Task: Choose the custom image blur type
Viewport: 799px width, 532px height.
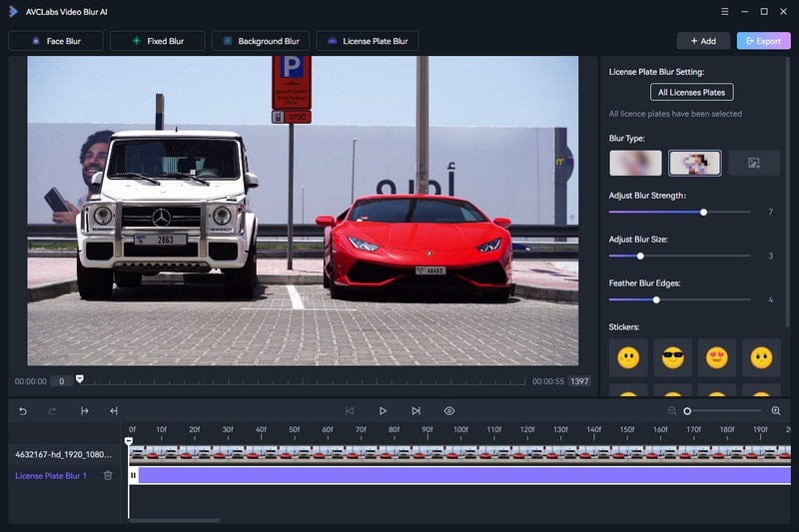Action: (x=754, y=163)
